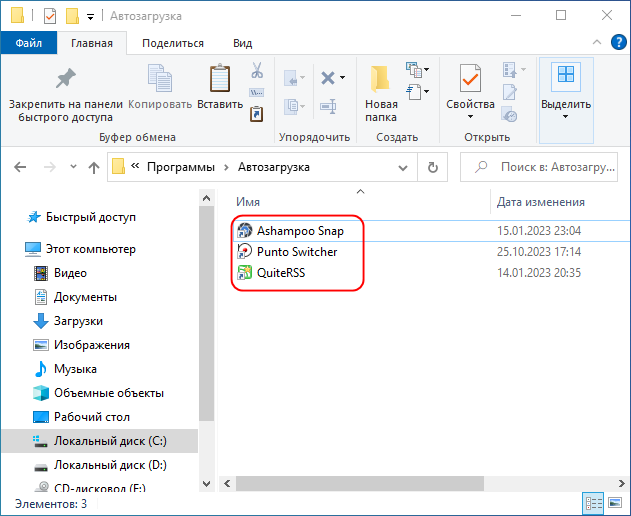Pin to Quick access panel icon
This screenshot has width=631, height=516.
pos(66,78)
